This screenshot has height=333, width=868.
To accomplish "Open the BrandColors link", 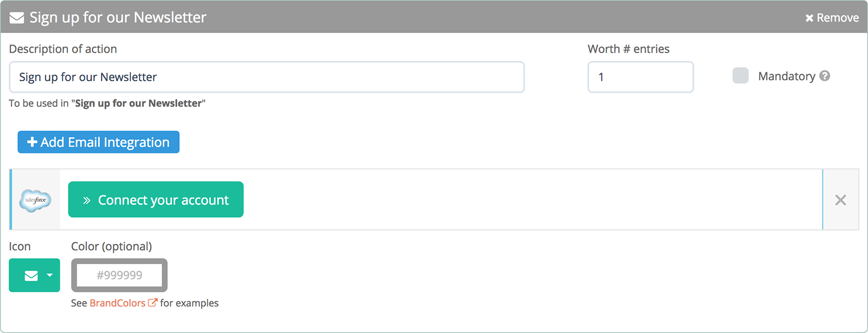I will (x=117, y=303).
